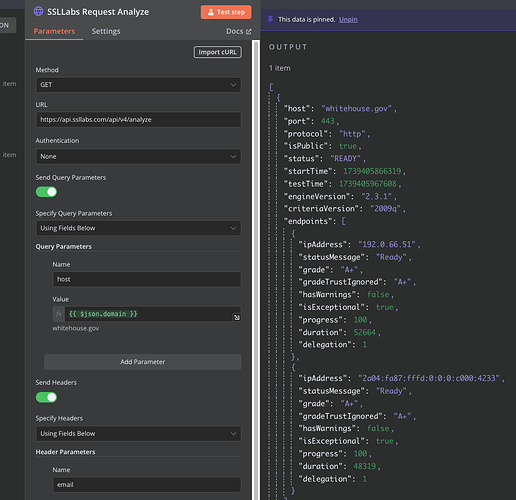The height and width of the screenshot is (500, 516).
Task: Click the URL input field
Action: (138, 120)
